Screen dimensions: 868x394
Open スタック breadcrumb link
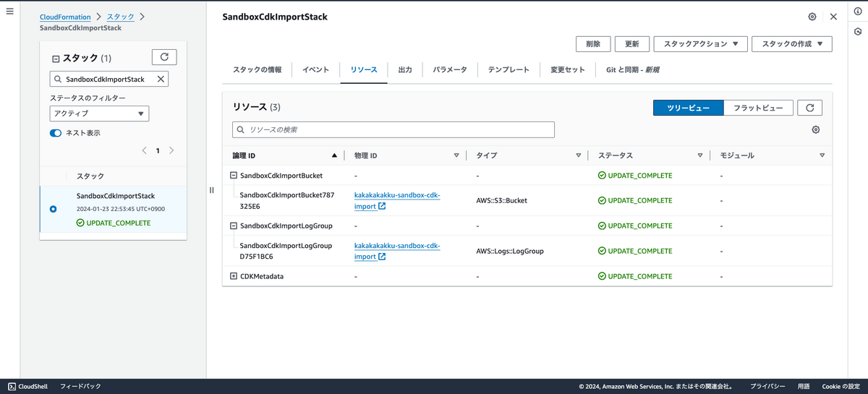pos(120,17)
